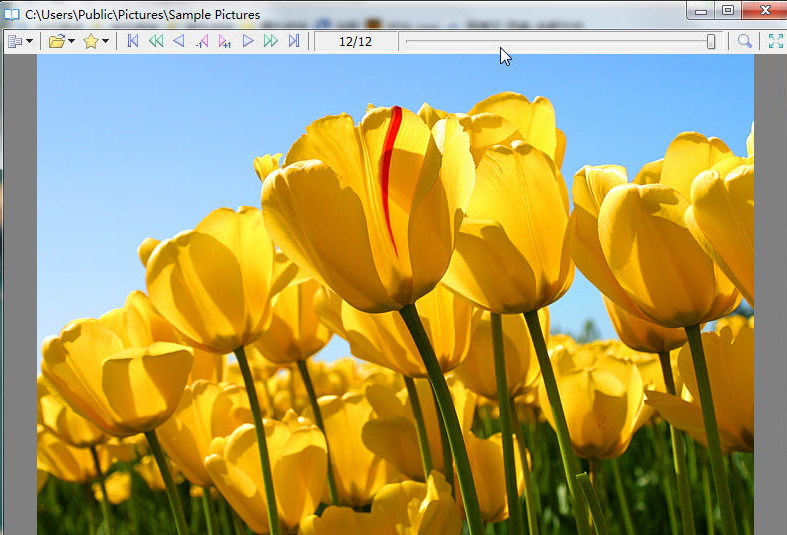Click the Sample Pictures path title text

click(143, 15)
